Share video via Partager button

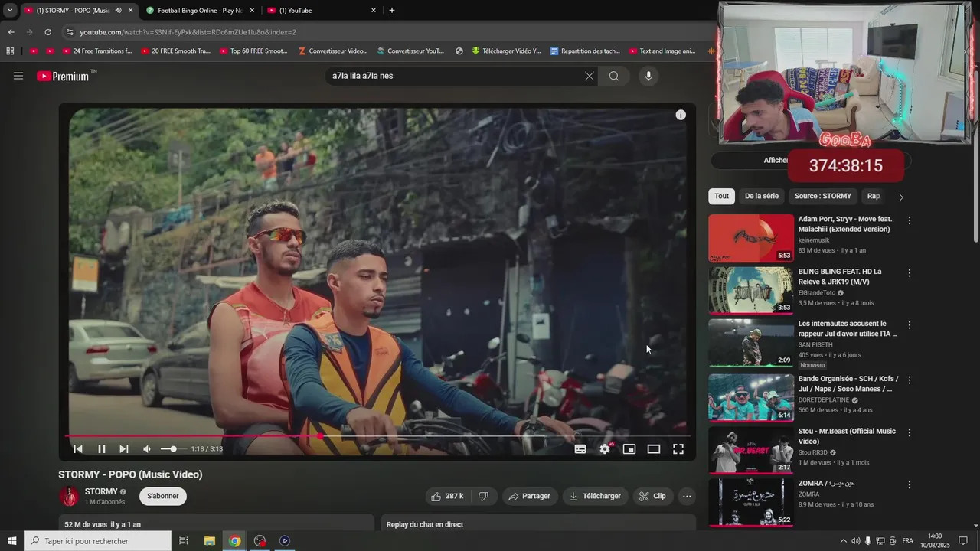tap(530, 496)
